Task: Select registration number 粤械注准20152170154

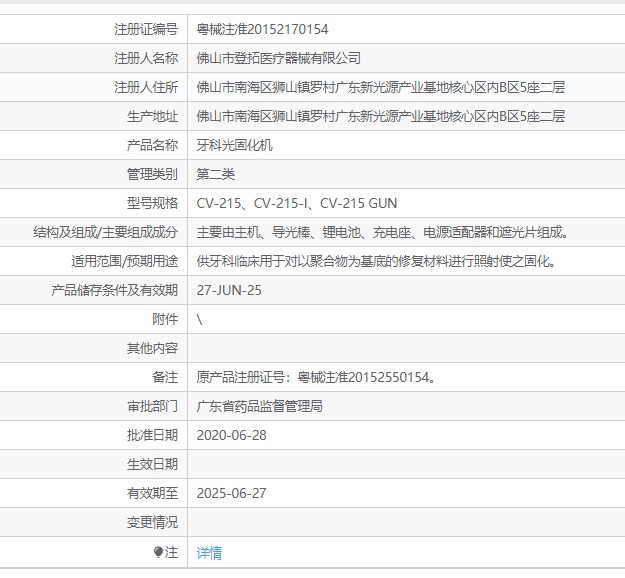Action: [262, 29]
